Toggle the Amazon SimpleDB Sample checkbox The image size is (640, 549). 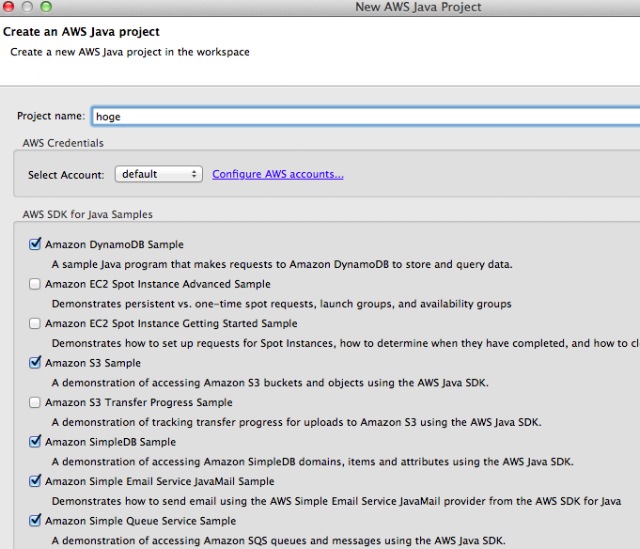[35, 441]
